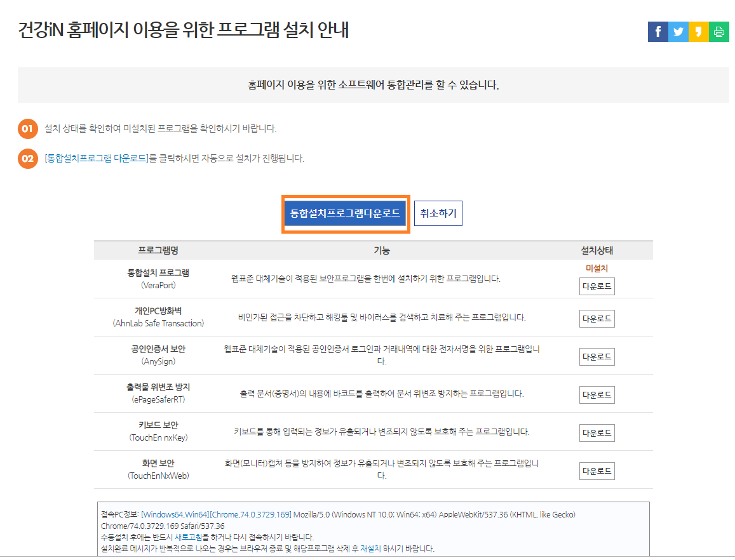Click the VeraPort function description text
Screen dimensions: 735x560
(366, 279)
